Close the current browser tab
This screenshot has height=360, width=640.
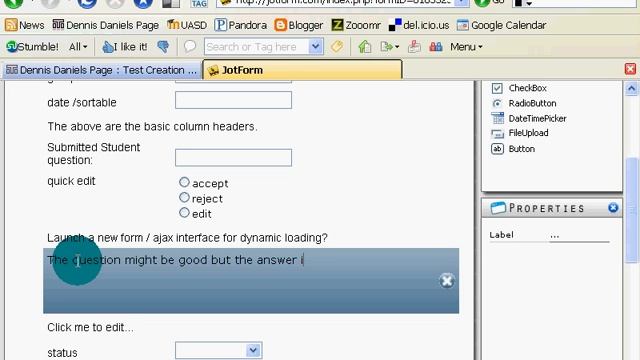[631, 69]
